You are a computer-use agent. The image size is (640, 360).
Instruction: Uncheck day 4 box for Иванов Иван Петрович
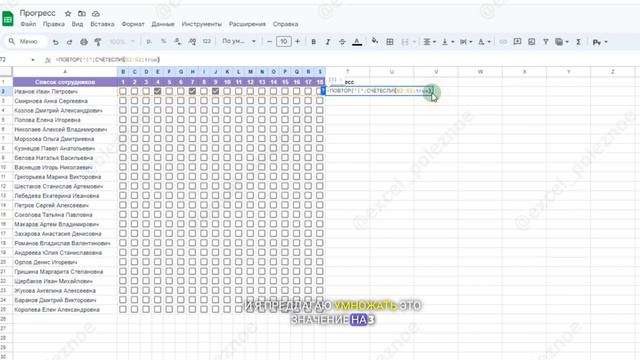(x=158, y=91)
